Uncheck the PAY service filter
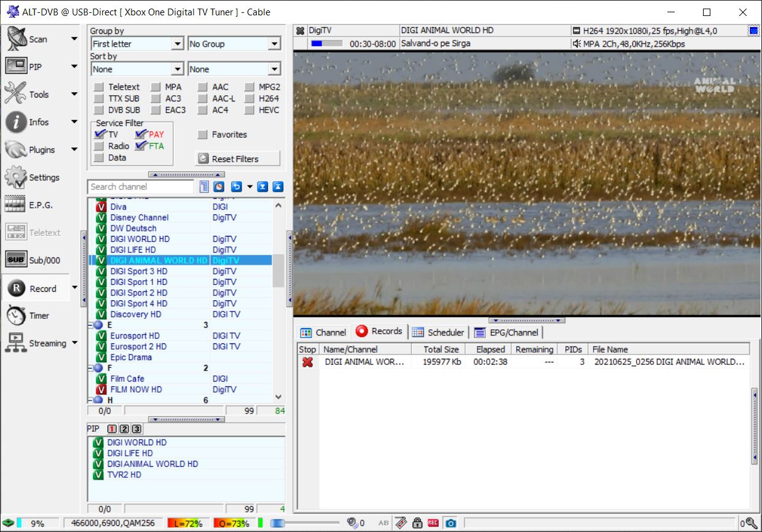Image resolution: width=762 pixels, height=532 pixels. pyautogui.click(x=141, y=134)
